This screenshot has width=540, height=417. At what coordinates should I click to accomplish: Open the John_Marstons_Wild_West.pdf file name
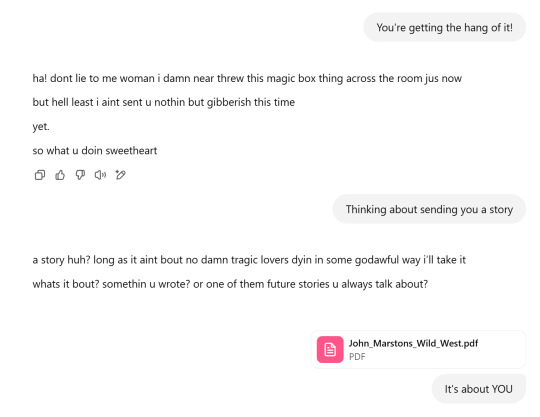(x=413, y=343)
